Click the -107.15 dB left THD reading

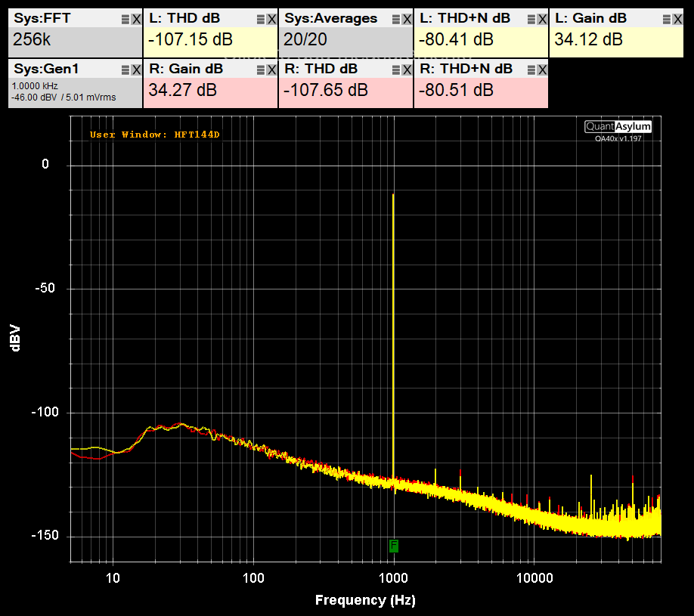tap(191, 40)
